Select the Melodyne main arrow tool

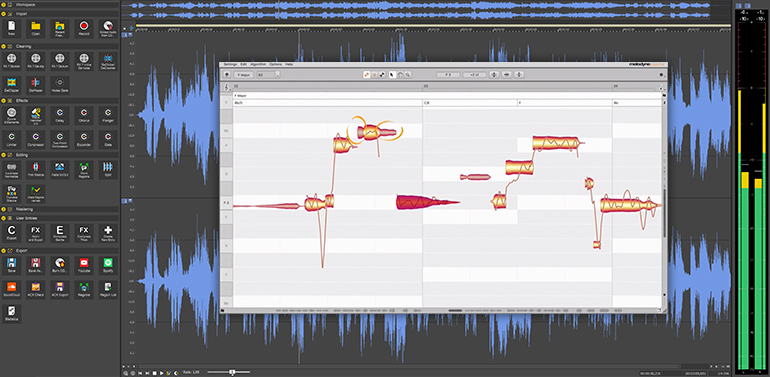392,75
